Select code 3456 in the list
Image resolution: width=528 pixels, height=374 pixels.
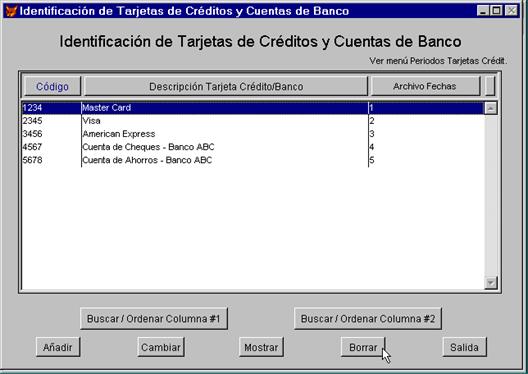[x=32, y=134]
